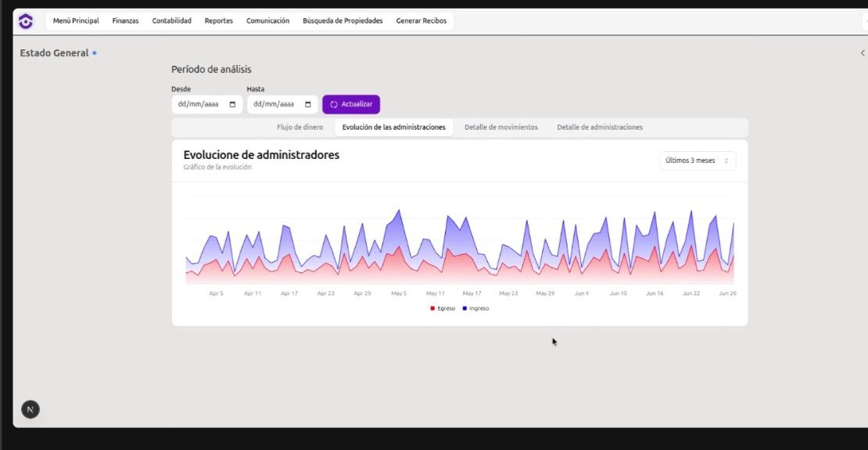Collapse panel using right-edge chevron arrow
This screenshot has width=868, height=450.
pos(863,53)
